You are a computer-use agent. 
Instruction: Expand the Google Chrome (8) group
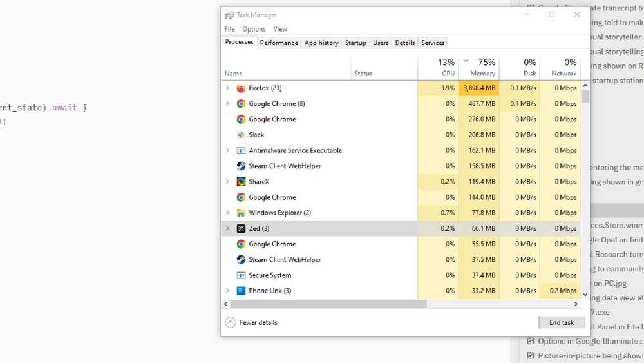[227, 104]
